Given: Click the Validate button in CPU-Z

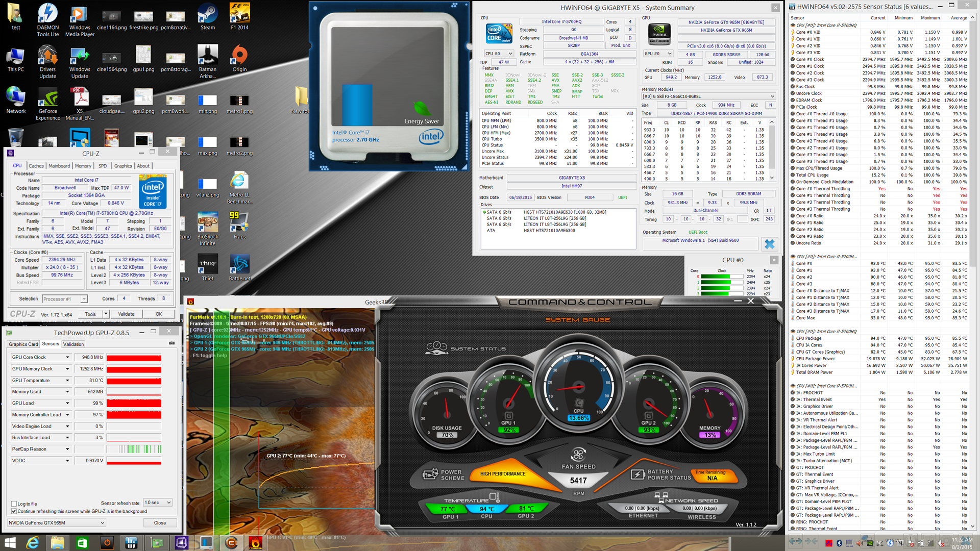Looking at the screenshot, I should tap(126, 314).
